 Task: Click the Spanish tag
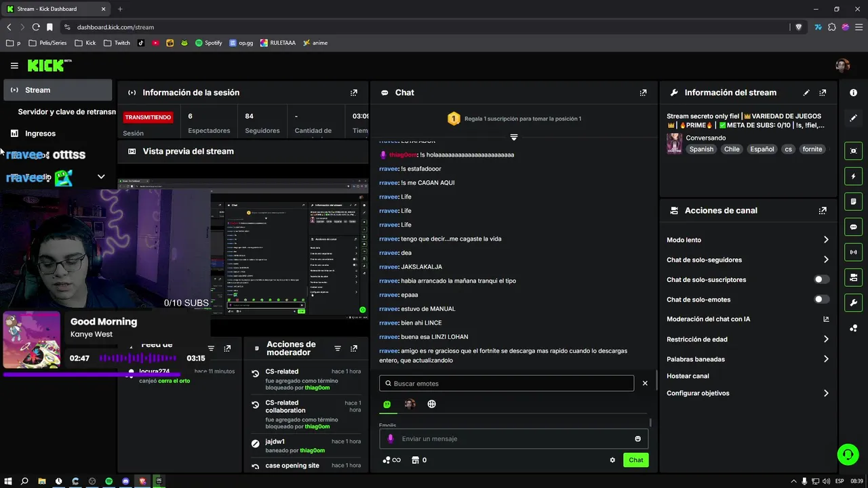click(701, 149)
